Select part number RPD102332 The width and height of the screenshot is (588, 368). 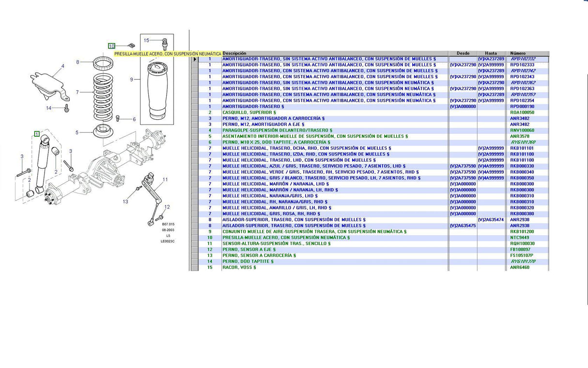pyautogui.click(x=523, y=59)
